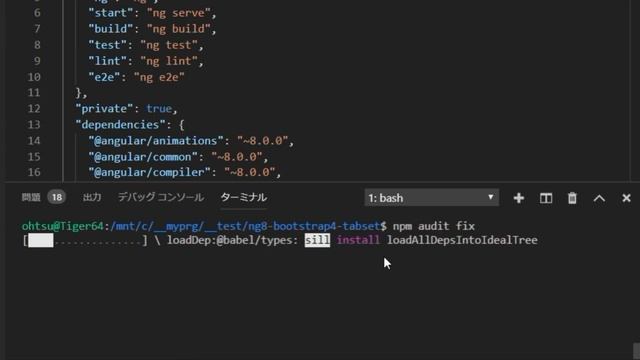Click the highlighted 'sill' text in terminal
The width and height of the screenshot is (640, 360).
(x=317, y=240)
